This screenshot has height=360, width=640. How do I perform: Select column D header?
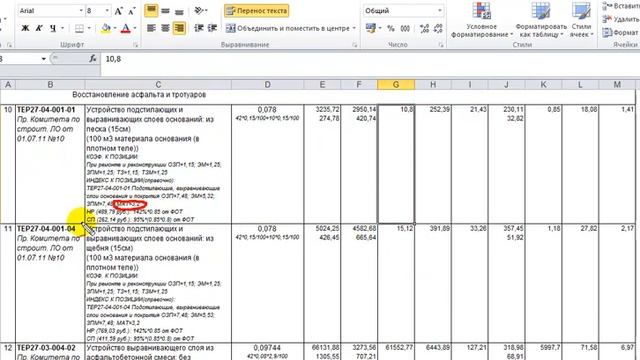tap(267, 84)
